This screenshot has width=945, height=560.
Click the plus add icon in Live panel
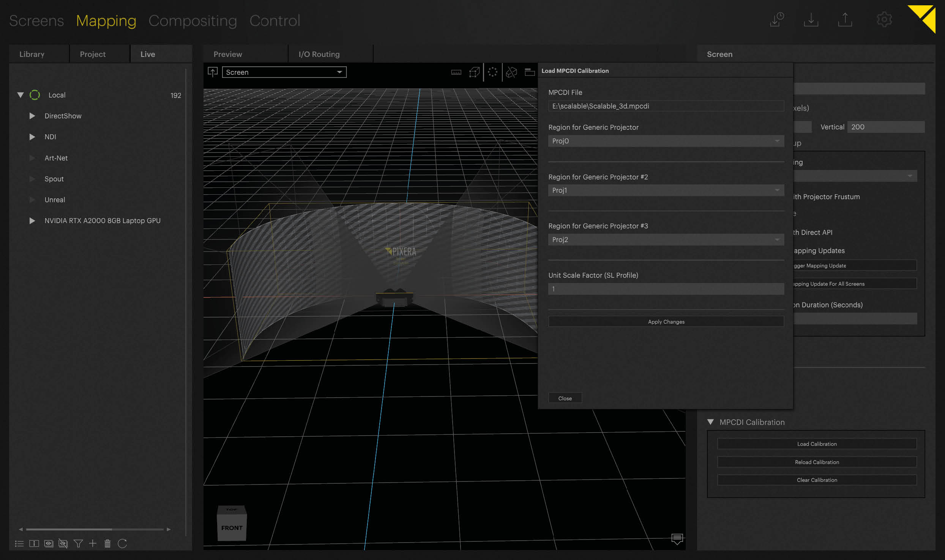[x=93, y=543]
